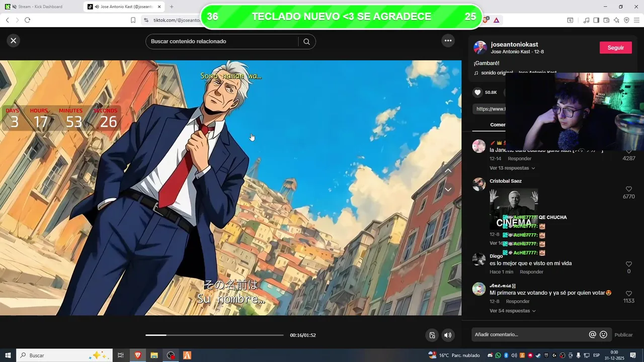Reply to Diego's comment via Responder
Image resolution: width=644 pixels, height=362 pixels.
pyautogui.click(x=531, y=272)
